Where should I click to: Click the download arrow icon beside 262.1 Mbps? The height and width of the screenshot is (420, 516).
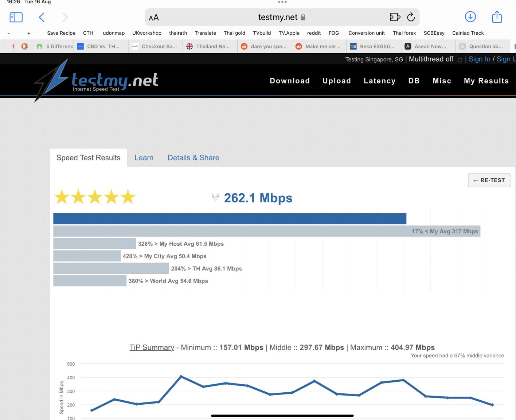(215, 197)
